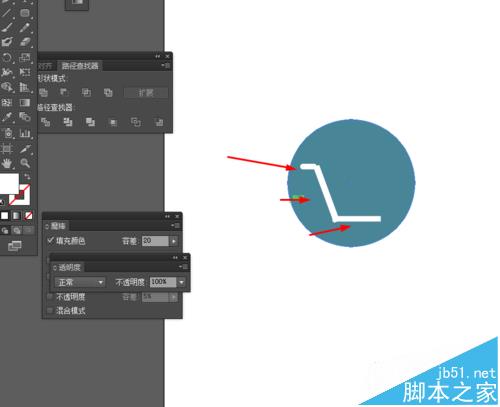The width and height of the screenshot is (500, 407).
Task: Open the opacity 100% slider arrow
Action: coord(181,282)
